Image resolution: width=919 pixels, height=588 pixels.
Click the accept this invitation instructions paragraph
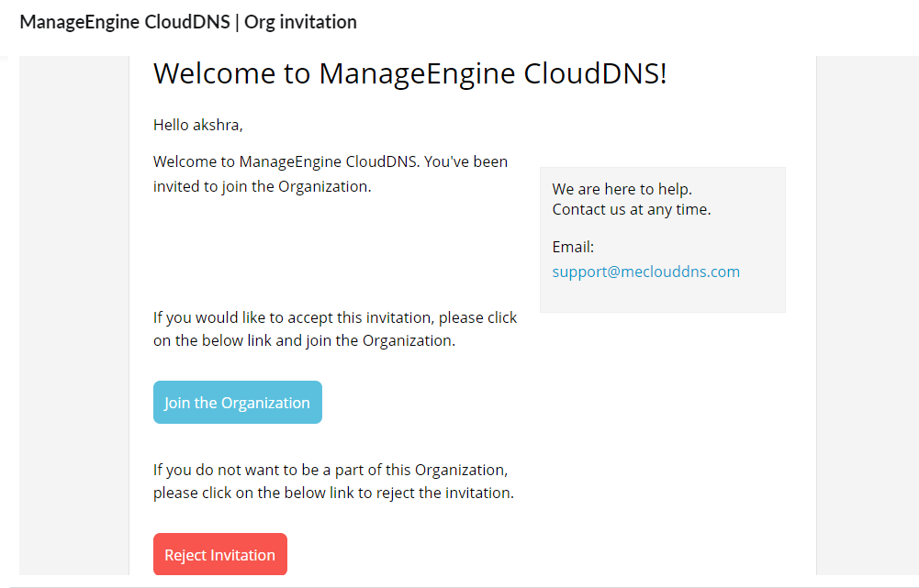[x=334, y=329]
